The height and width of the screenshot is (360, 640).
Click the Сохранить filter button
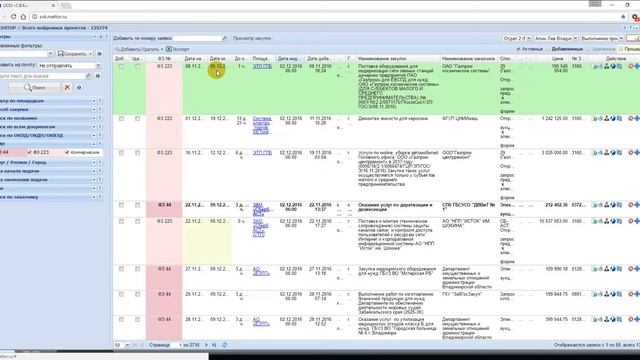coord(74,54)
